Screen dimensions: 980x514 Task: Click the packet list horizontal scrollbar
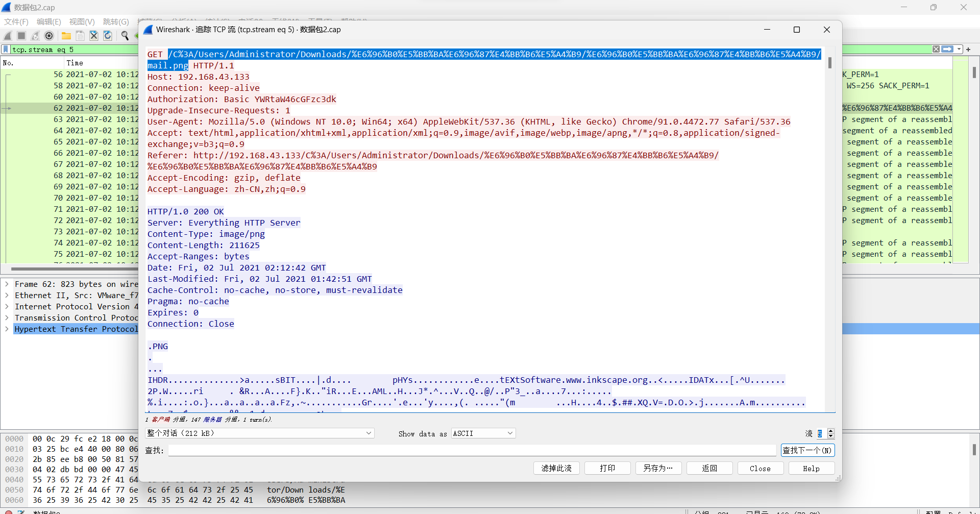coord(75,268)
